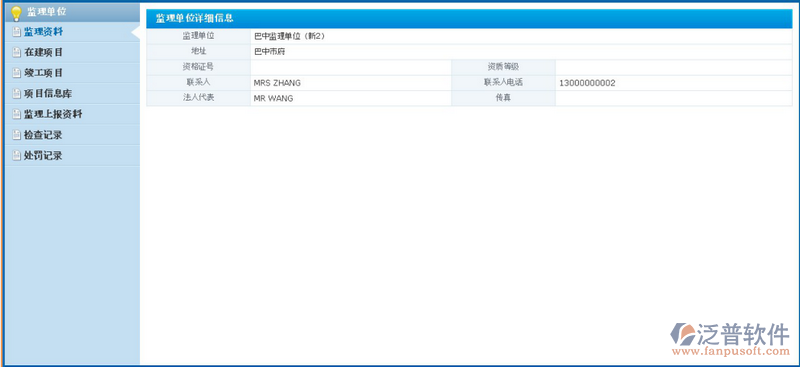Click the document icon next to 竣工项目

tap(16, 73)
